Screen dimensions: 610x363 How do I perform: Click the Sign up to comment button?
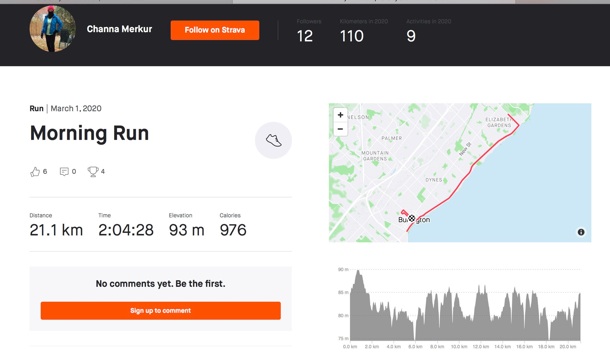[161, 310]
